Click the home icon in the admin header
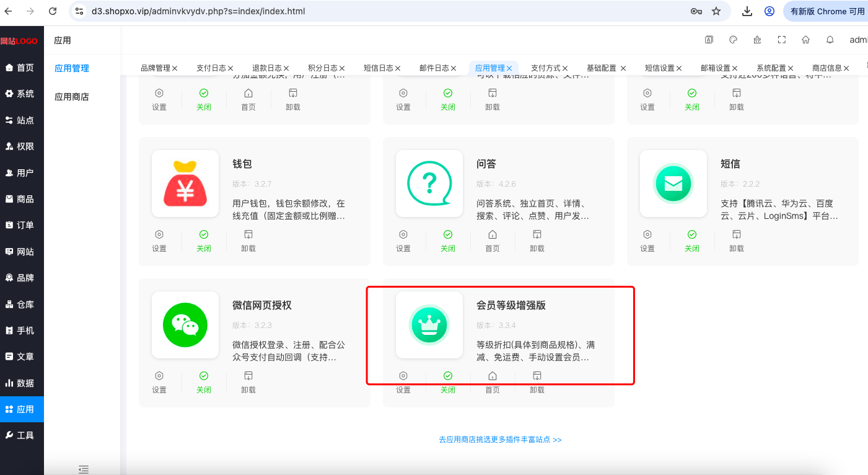The width and height of the screenshot is (868, 475). (x=806, y=40)
